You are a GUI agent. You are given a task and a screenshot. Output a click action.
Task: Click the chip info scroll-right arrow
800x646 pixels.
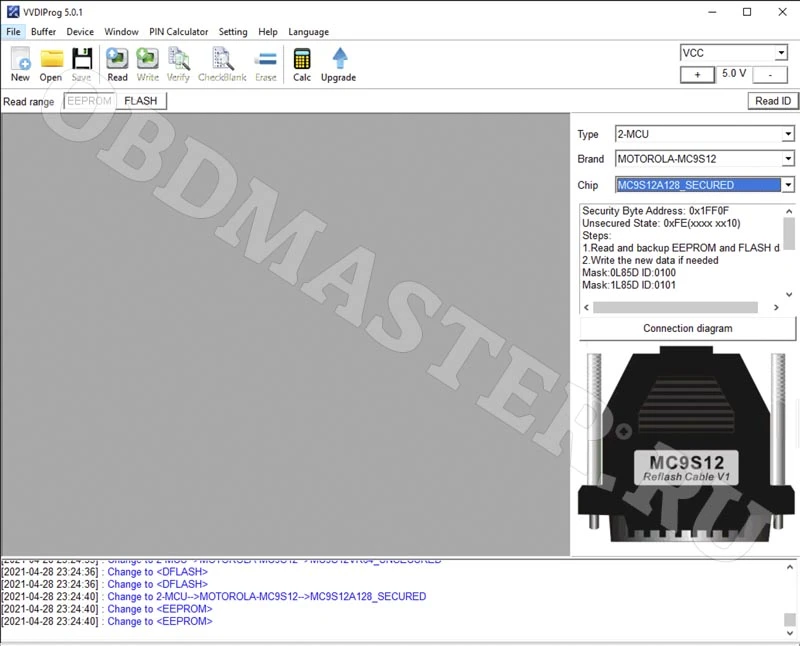[x=777, y=307]
